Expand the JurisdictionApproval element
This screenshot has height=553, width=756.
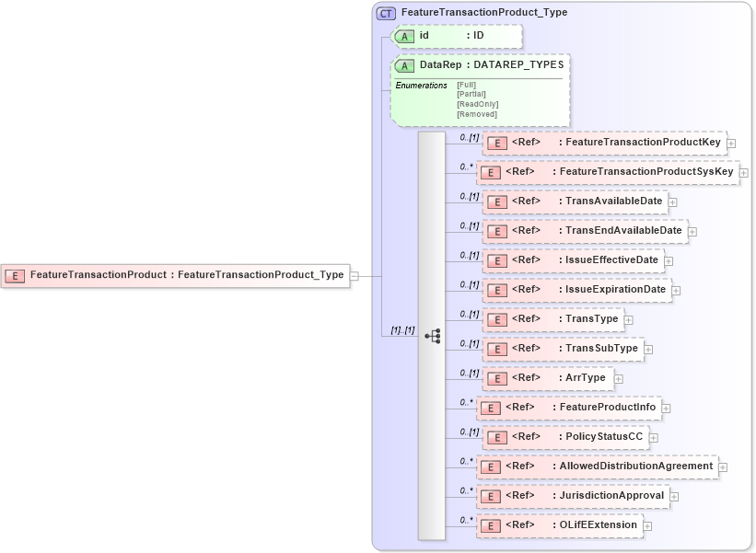point(673,495)
